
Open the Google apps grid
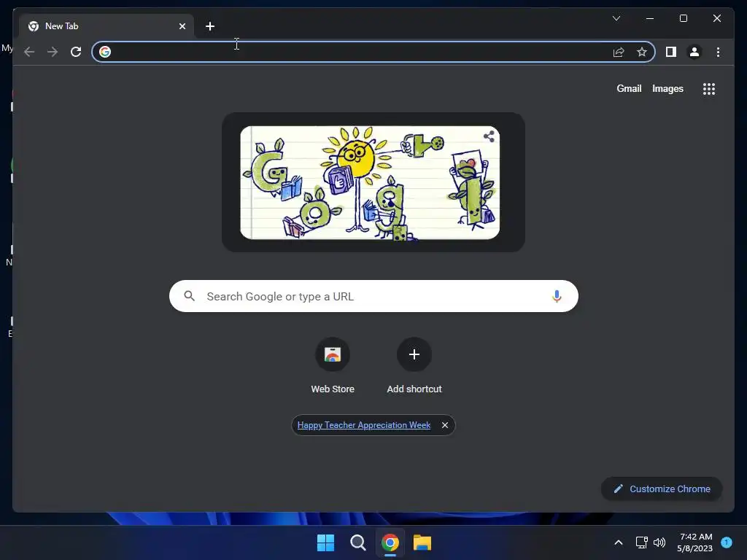[x=709, y=89]
